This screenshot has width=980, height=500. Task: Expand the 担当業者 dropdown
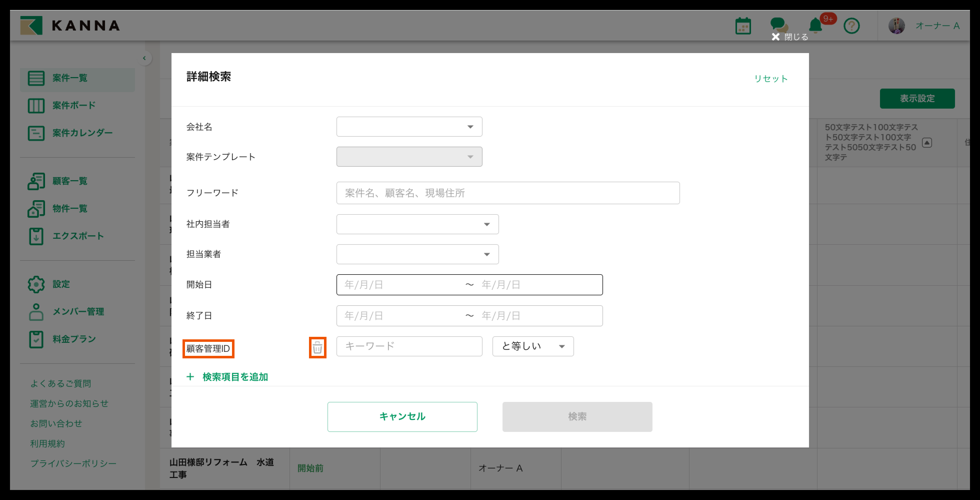tap(417, 254)
